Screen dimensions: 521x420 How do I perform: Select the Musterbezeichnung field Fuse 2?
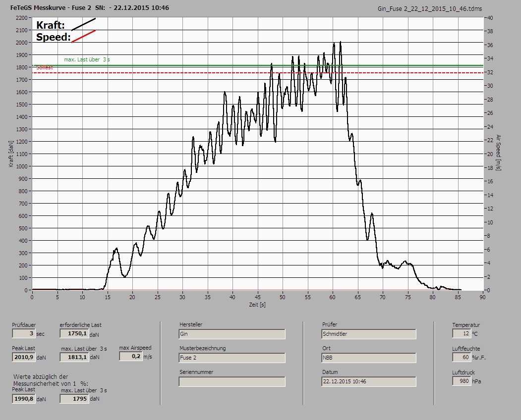(x=232, y=358)
